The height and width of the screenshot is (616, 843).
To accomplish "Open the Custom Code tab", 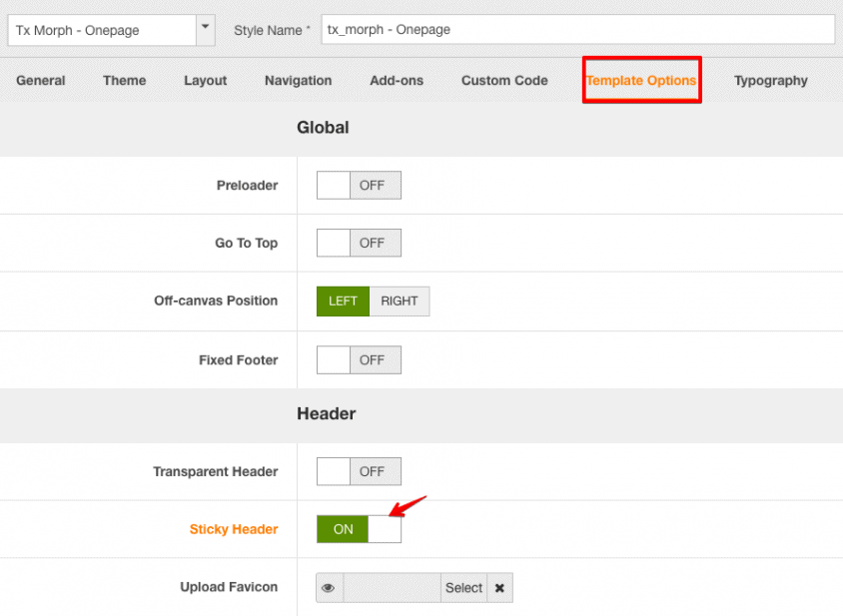I will point(504,81).
